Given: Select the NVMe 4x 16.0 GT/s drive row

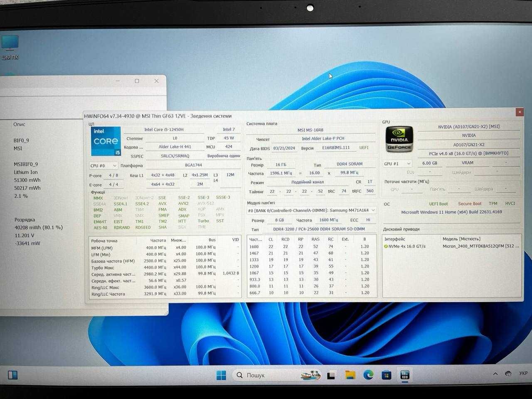Looking at the screenshot, I should 452,246.
